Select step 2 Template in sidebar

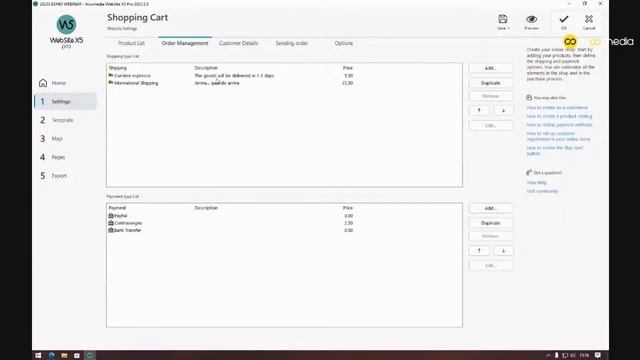[x=57, y=120]
